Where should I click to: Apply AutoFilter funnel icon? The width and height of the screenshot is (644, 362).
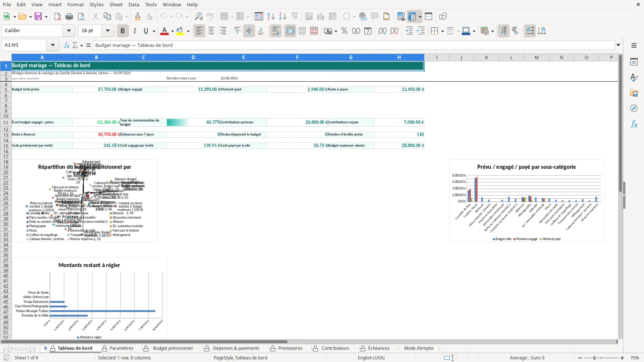point(295,16)
